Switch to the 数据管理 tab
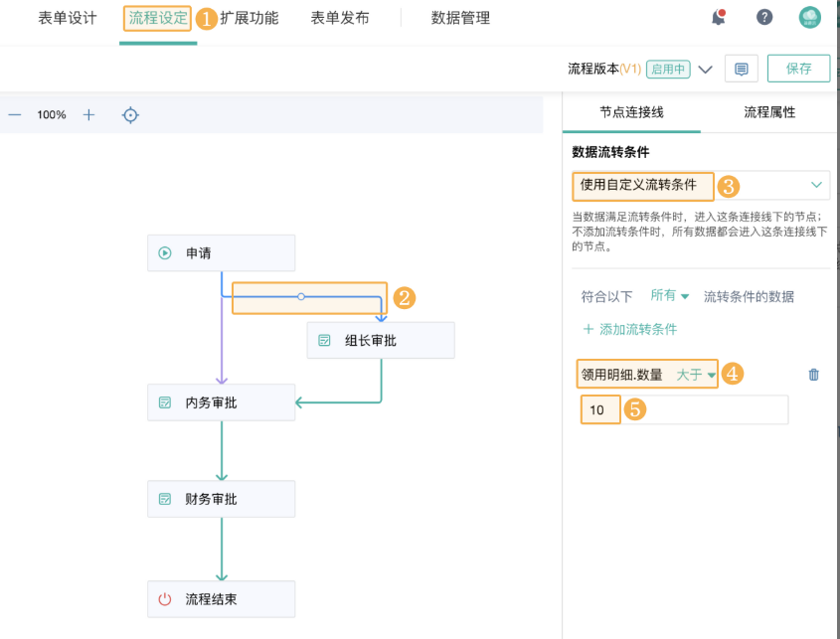The width and height of the screenshot is (840, 639). [x=460, y=18]
